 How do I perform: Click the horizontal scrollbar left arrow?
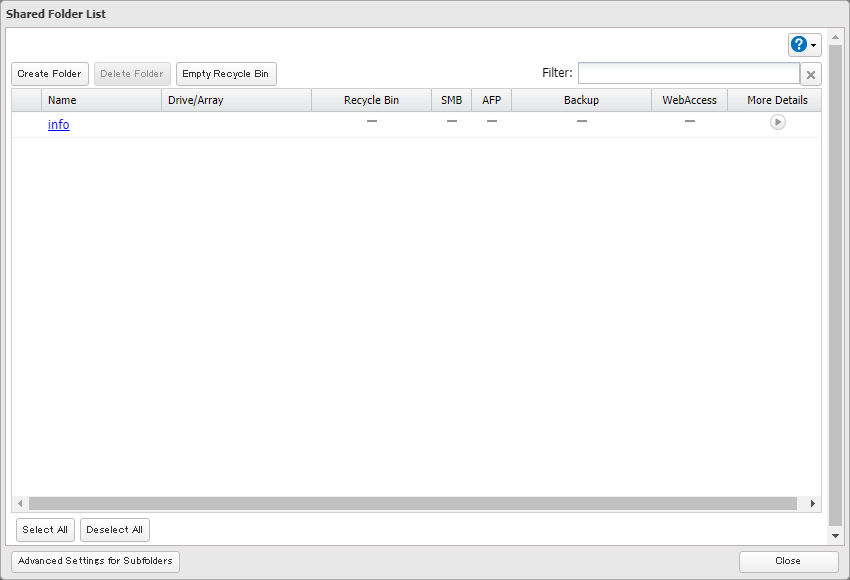click(x=20, y=504)
